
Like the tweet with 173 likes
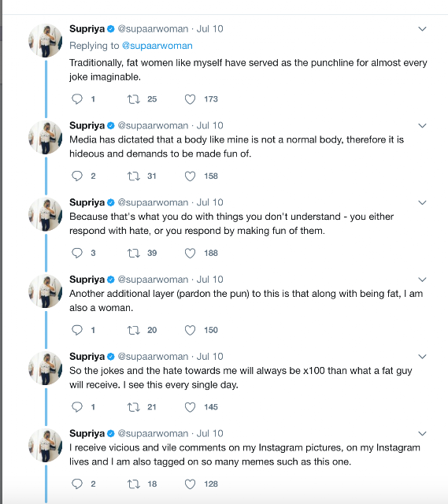[x=190, y=99]
